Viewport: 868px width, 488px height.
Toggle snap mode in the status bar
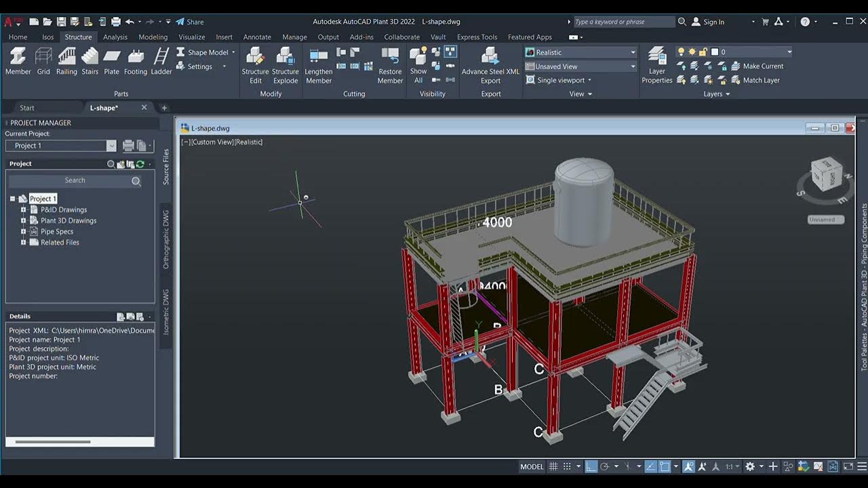[568, 466]
